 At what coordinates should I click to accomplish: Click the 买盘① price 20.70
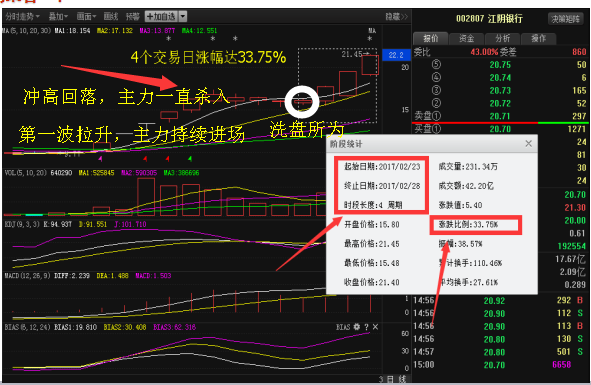click(x=500, y=129)
